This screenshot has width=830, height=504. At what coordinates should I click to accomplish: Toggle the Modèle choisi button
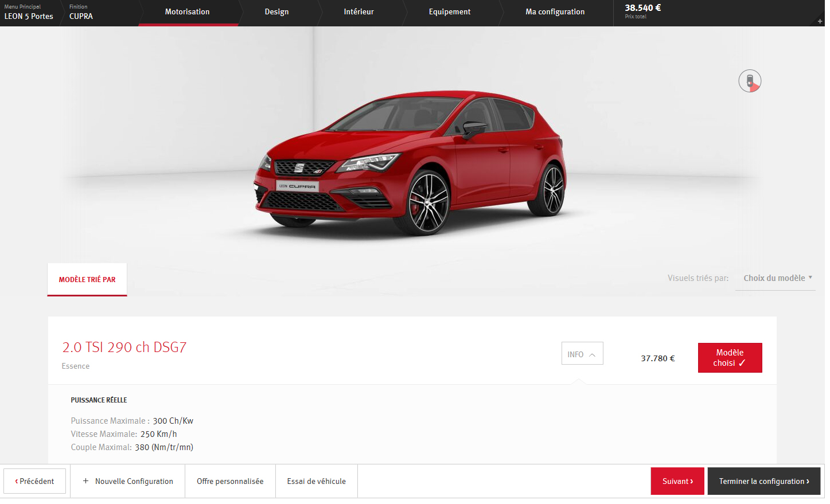[730, 358]
